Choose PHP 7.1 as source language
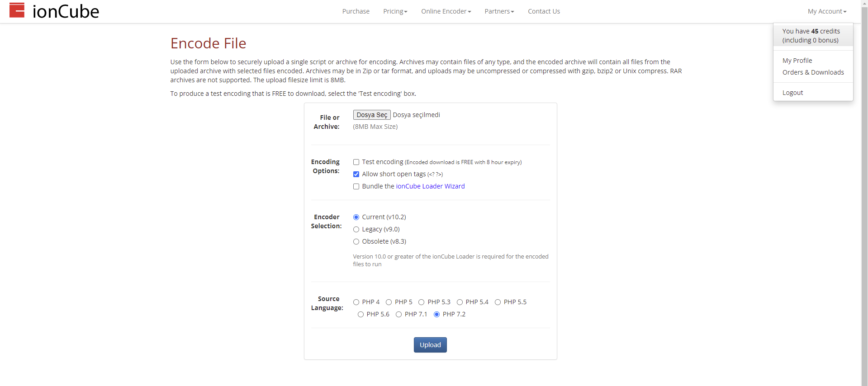The width and height of the screenshot is (868, 386). (398, 315)
